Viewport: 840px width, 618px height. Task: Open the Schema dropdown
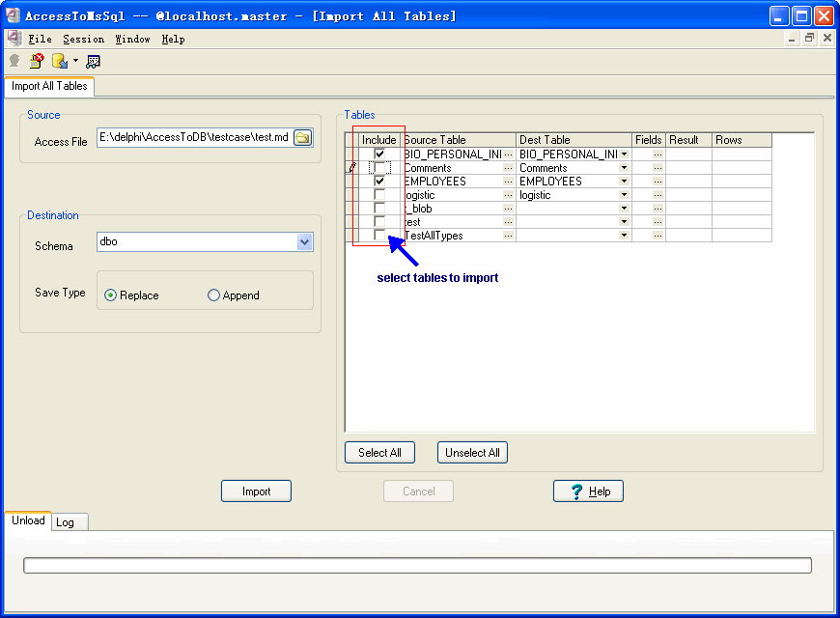304,242
